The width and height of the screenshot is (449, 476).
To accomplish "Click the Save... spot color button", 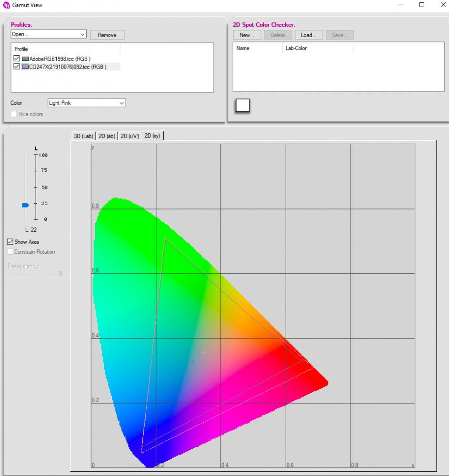I will [x=339, y=35].
